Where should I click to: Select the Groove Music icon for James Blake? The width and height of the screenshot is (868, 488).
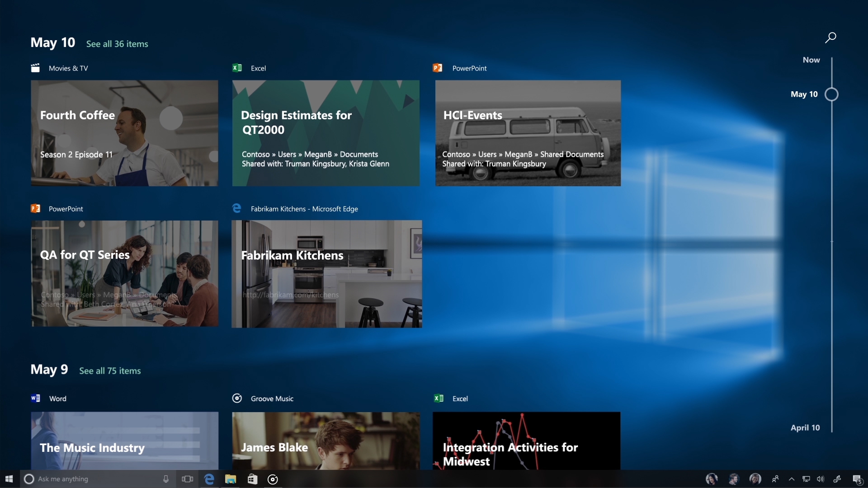tap(237, 398)
